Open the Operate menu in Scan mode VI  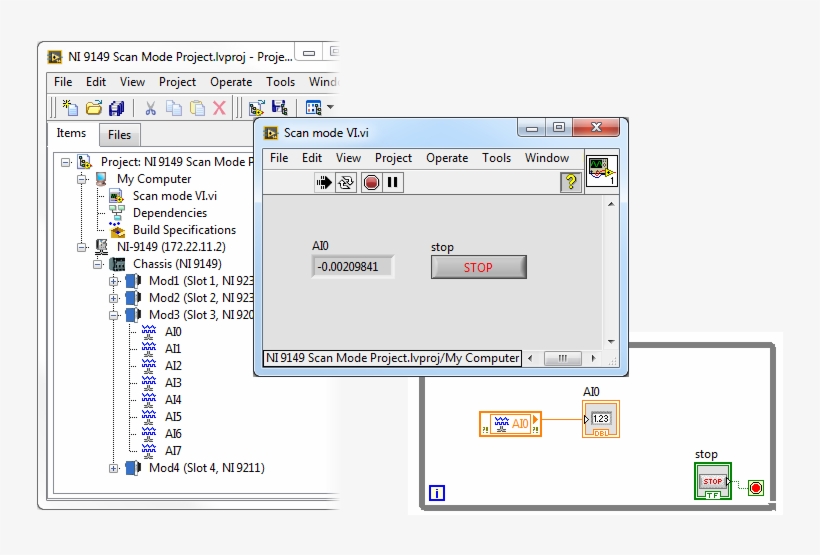[446, 158]
